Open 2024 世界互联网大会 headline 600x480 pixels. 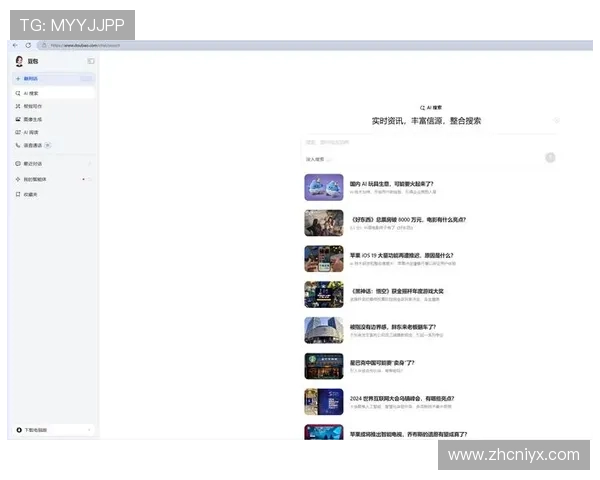coord(402,398)
